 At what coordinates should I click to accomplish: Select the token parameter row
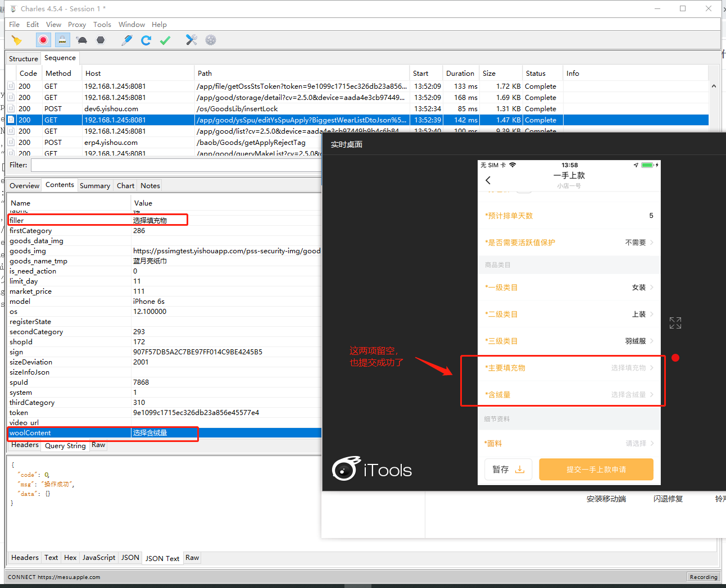click(x=164, y=413)
